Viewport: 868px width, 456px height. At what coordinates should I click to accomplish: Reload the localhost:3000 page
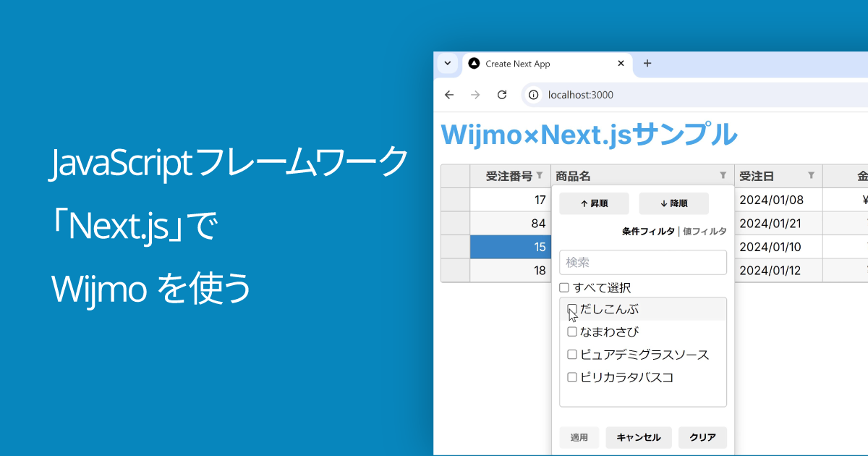click(x=502, y=95)
